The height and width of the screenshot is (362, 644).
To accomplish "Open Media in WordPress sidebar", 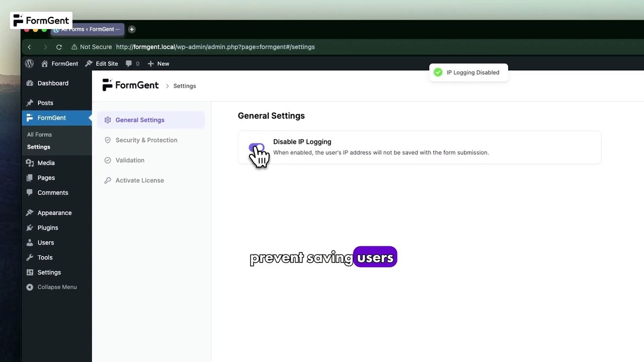I will [56, 163].
